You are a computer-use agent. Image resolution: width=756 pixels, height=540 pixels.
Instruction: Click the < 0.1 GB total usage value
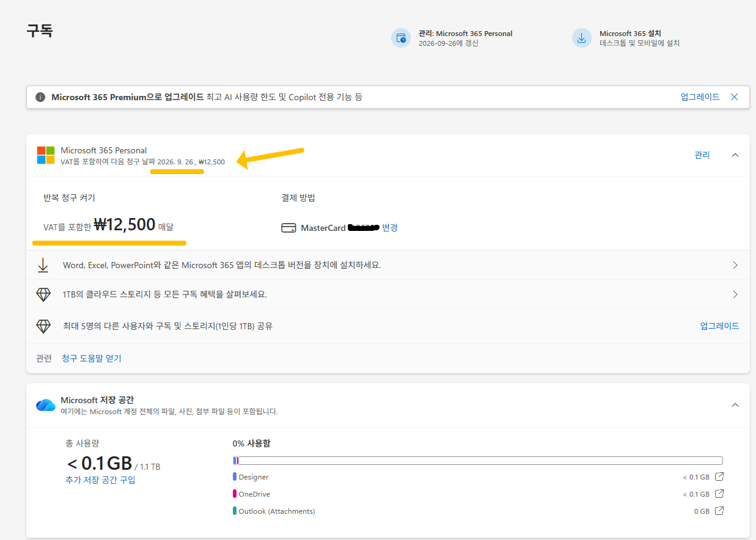[99, 464]
